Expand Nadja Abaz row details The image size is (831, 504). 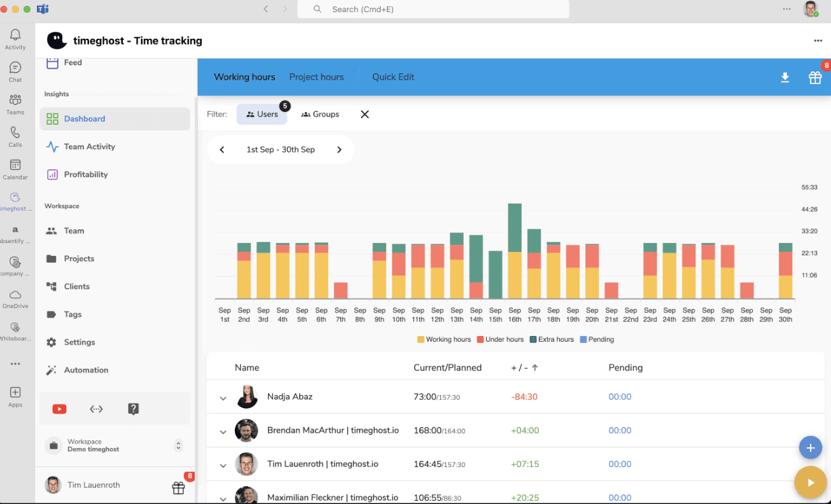click(223, 398)
